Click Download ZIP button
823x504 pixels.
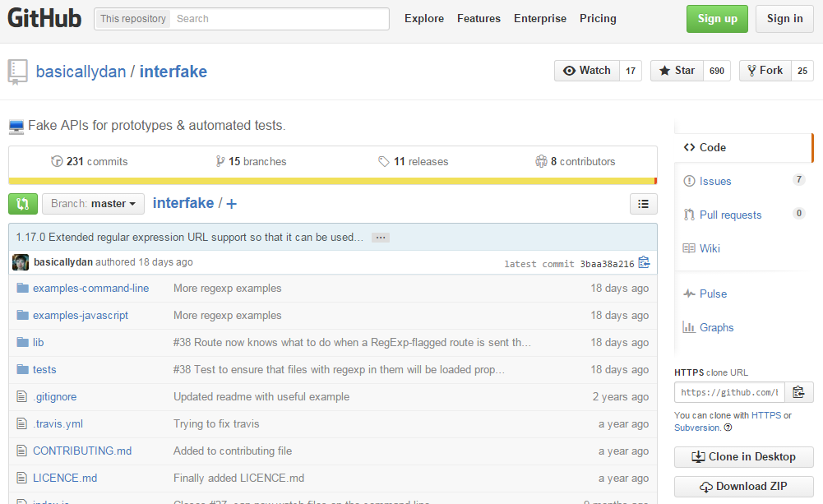coord(744,486)
